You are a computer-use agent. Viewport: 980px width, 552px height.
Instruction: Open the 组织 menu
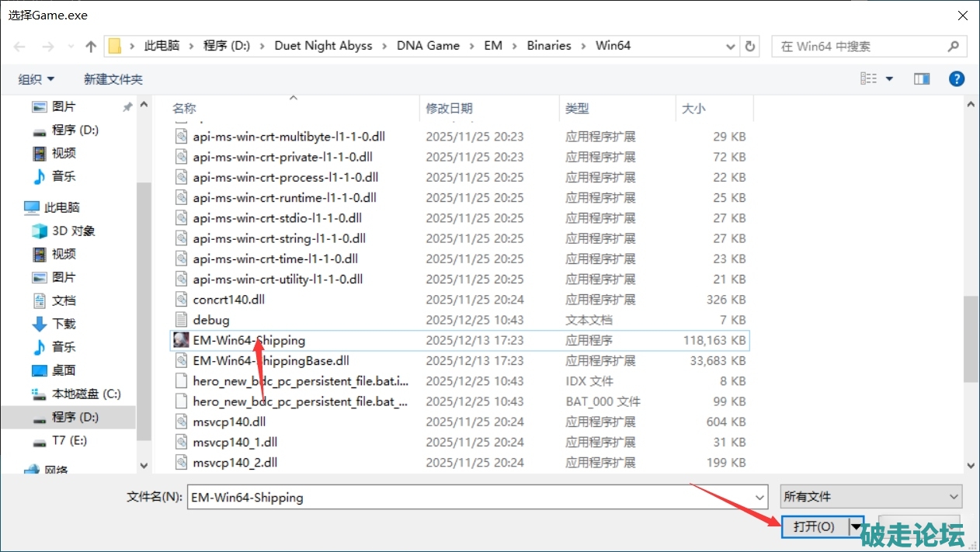[x=36, y=79]
